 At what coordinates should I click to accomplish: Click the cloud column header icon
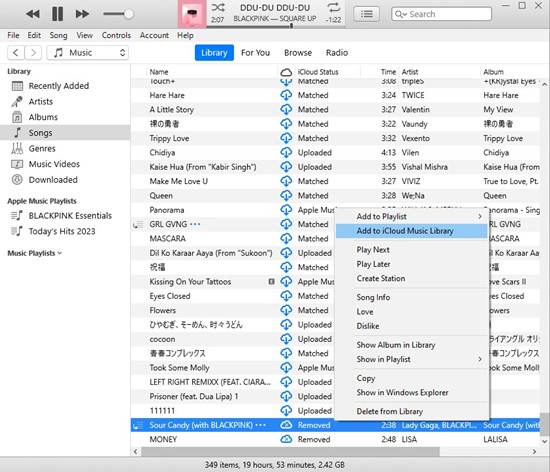(x=286, y=72)
